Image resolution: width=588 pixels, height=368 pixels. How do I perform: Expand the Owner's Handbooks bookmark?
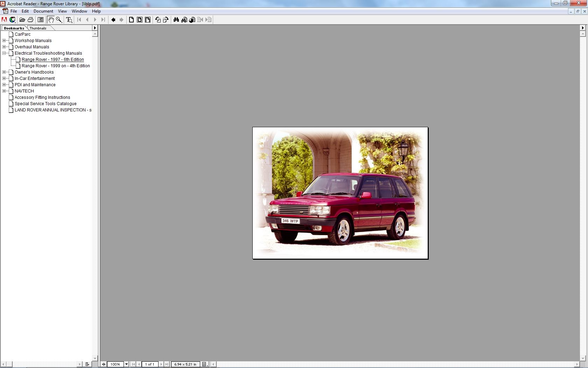(4, 72)
